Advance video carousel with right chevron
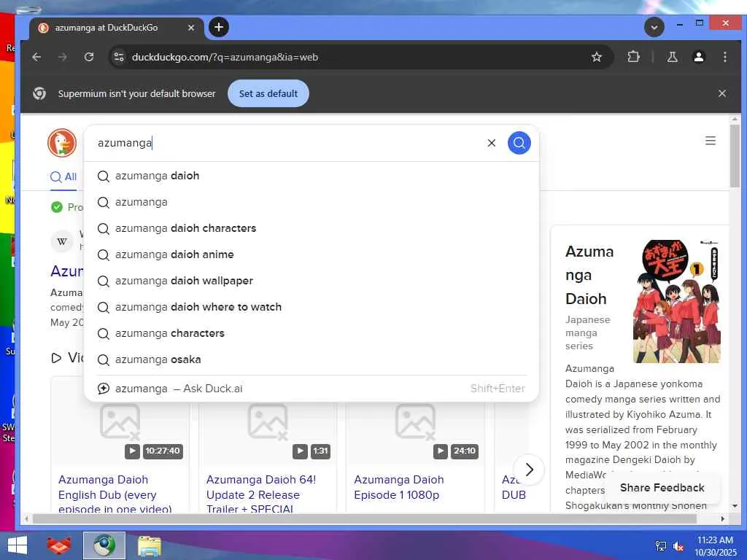The image size is (747, 560). click(529, 470)
